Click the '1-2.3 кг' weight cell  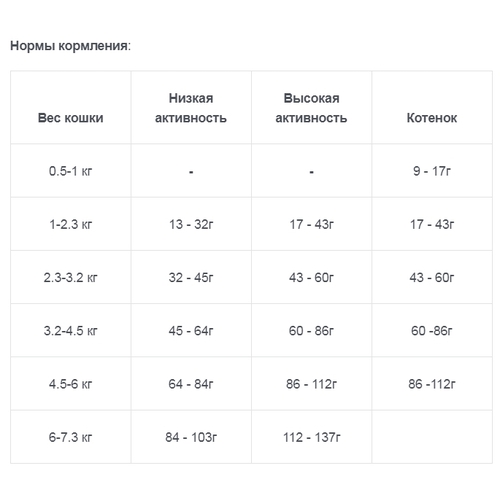pyautogui.click(x=71, y=224)
